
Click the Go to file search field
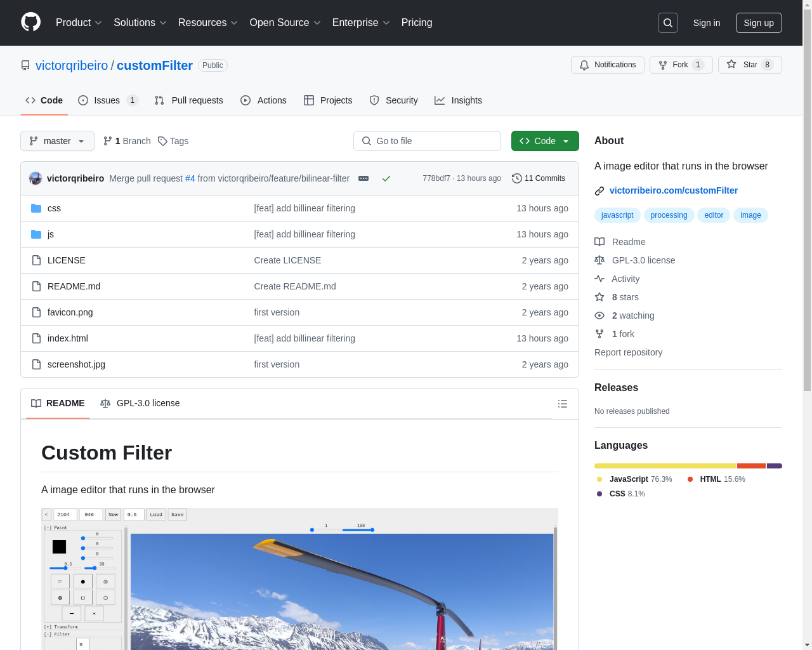coord(427,141)
